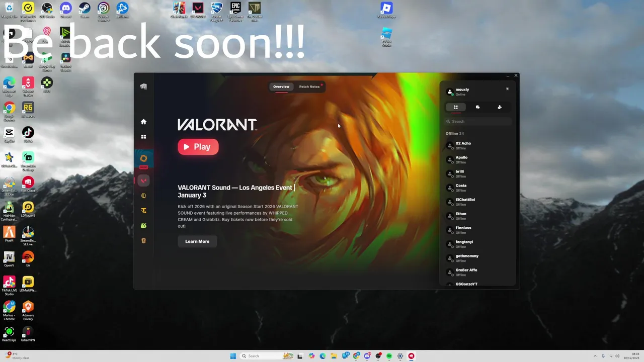Screen dimensions: 644x362
Task: Open Spotify from the taskbar
Action: point(389,356)
